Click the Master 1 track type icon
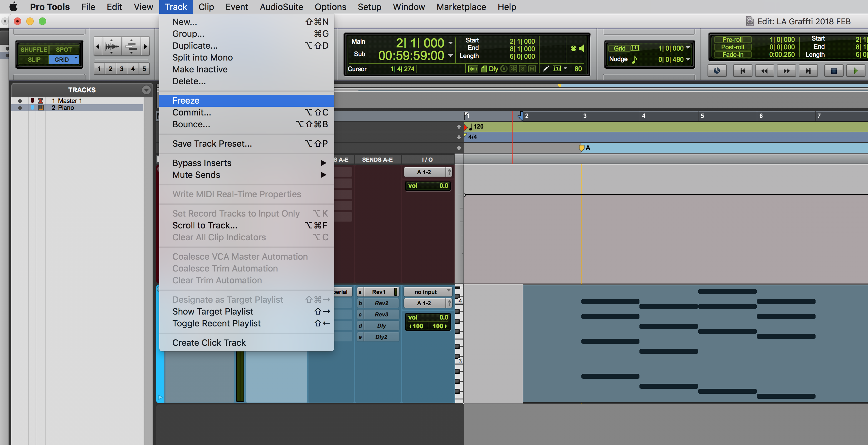Screen dimensions: 868x445 (41, 101)
